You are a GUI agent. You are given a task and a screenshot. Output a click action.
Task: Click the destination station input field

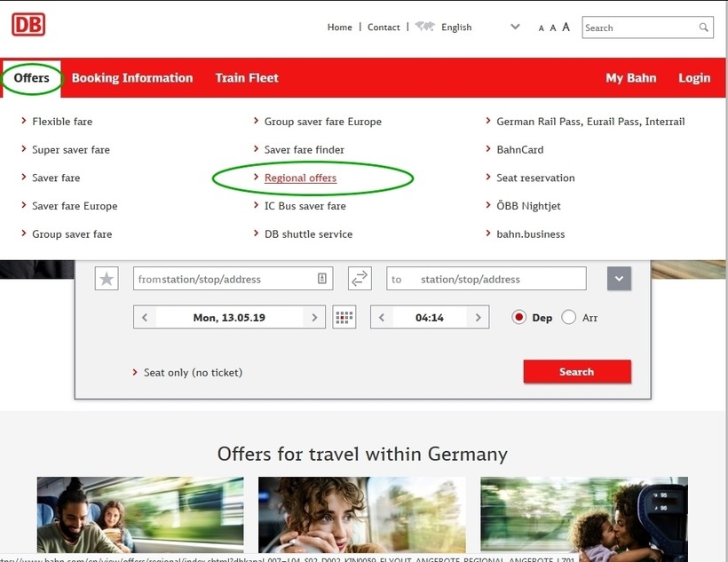click(x=487, y=279)
